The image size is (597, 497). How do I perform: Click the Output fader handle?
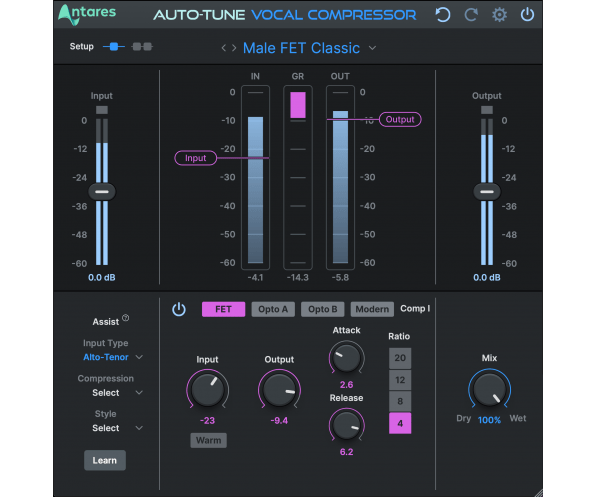487,192
